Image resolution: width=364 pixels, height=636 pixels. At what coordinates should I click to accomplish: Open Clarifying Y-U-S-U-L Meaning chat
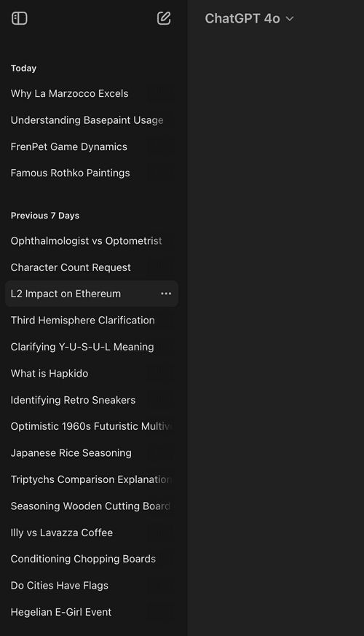pyautogui.click(x=92, y=347)
